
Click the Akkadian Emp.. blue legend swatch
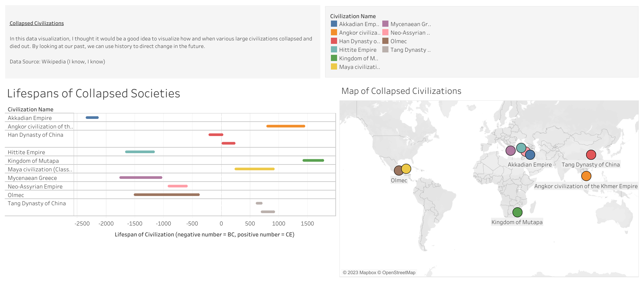[x=334, y=24]
